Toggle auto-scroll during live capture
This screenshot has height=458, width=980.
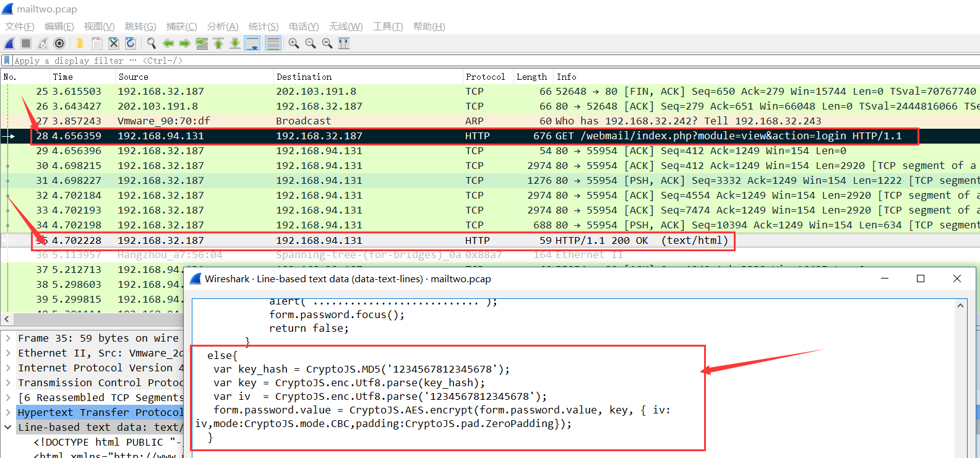tap(252, 43)
